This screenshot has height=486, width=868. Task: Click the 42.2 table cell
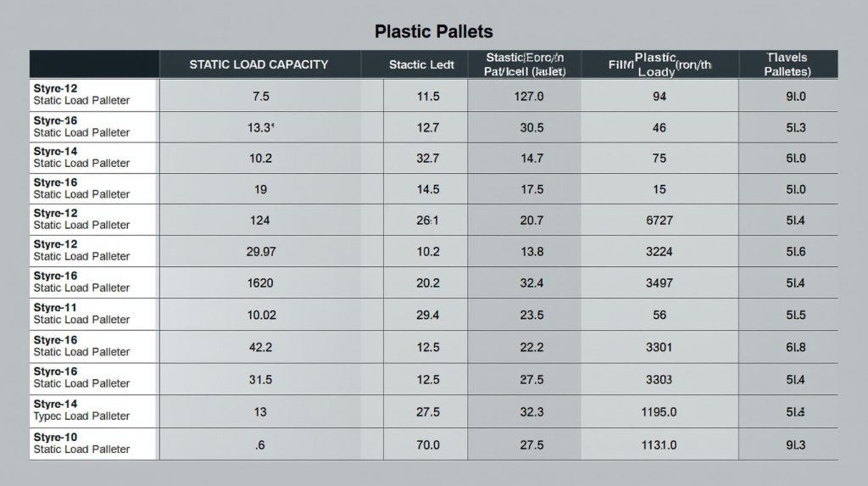click(260, 347)
